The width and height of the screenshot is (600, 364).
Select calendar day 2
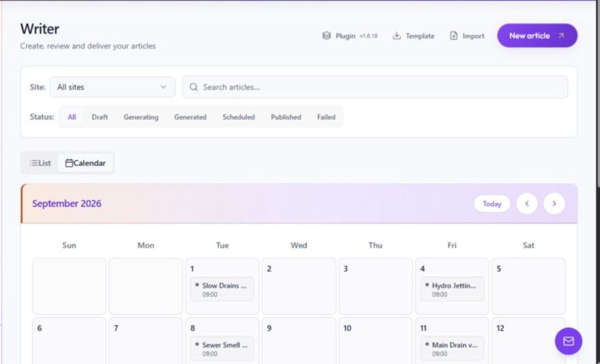pos(299,287)
